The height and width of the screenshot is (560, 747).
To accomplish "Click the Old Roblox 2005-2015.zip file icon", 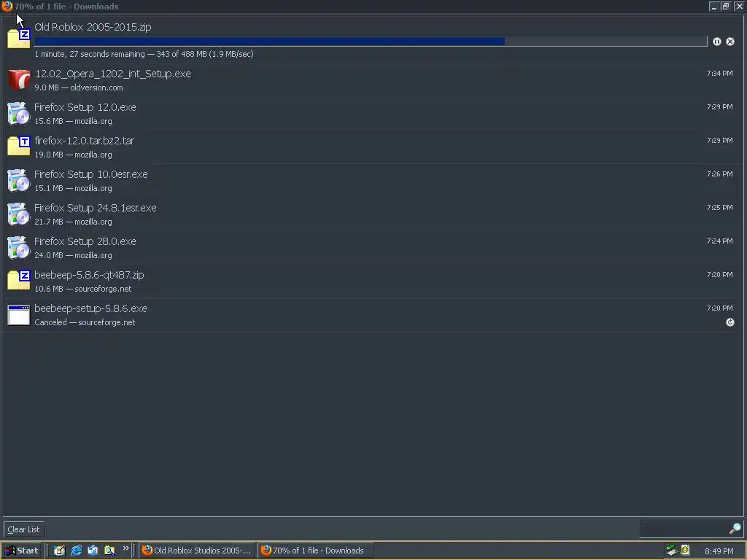I will point(19,38).
